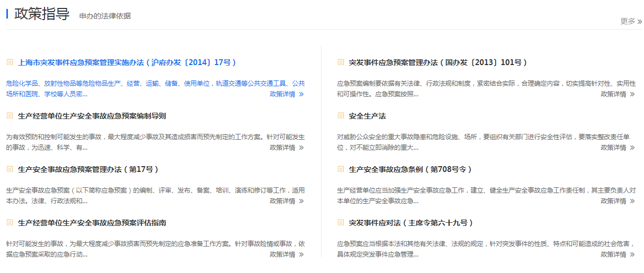Click the document icon beside 生产安全事故应急条例

point(341,169)
